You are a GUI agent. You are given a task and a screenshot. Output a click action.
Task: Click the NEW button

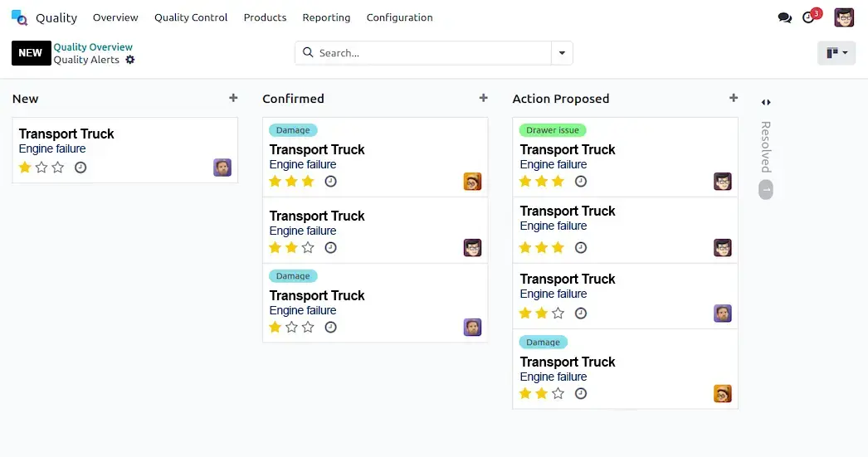click(x=31, y=53)
